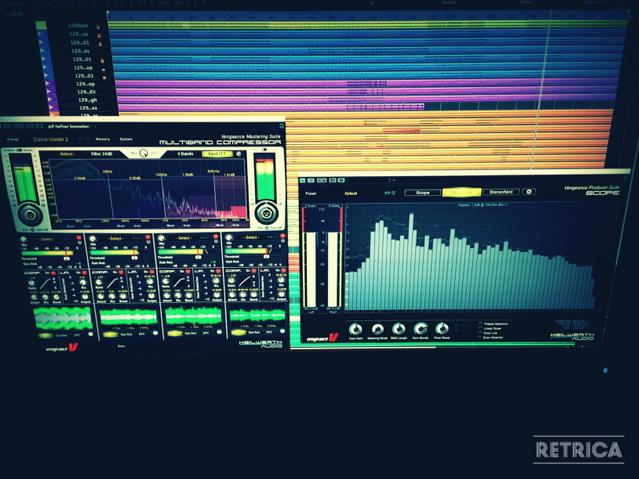The width and height of the screenshot is (639, 479).
Task: Enable Freeze Spectrum checkbox in Scope
Action: tap(480, 324)
